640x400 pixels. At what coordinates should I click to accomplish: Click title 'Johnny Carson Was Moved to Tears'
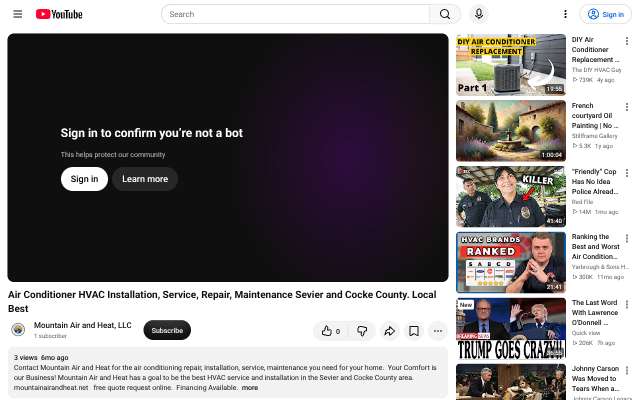pyautogui.click(x=595, y=379)
